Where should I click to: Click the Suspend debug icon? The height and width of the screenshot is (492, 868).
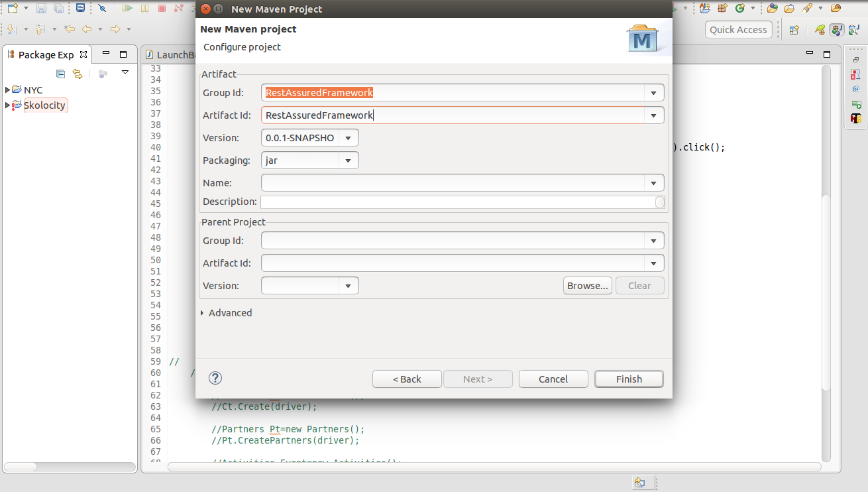(x=144, y=9)
